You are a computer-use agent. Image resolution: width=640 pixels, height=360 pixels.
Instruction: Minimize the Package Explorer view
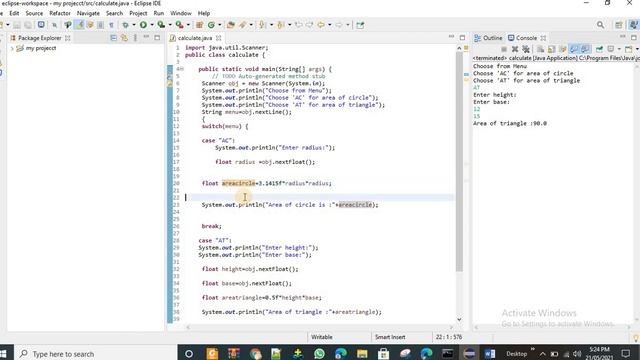pyautogui.click(x=147, y=38)
